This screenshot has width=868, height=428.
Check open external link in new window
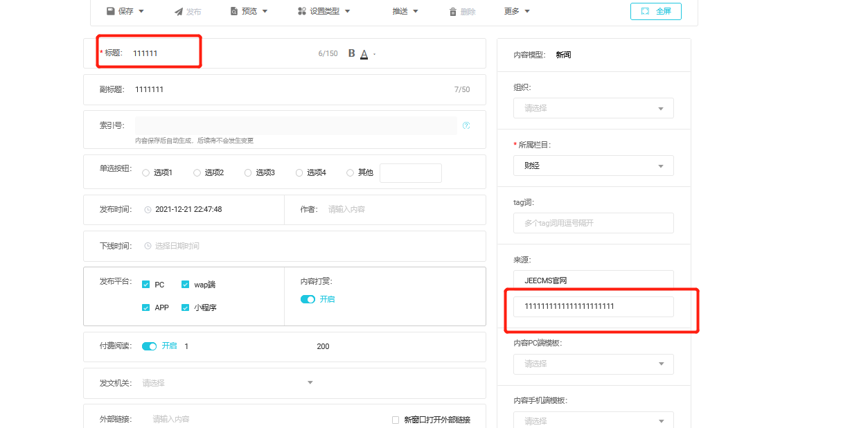pos(396,420)
